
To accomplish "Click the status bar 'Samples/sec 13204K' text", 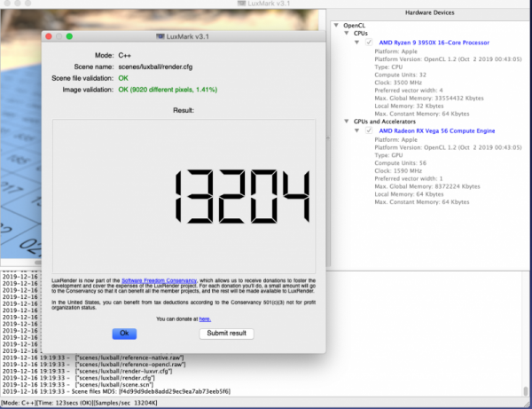I will [x=126, y=403].
